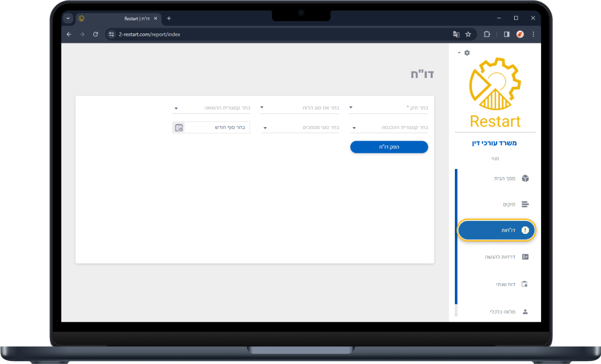The width and height of the screenshot is (601, 364).
Task: Open the בחר את סוג הדוח dropdown
Action: pos(299,108)
